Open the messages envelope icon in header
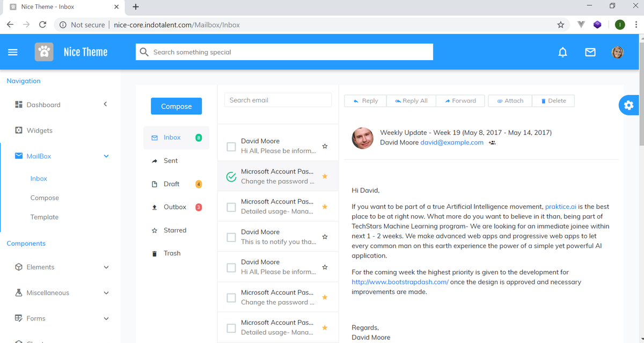 pos(590,52)
